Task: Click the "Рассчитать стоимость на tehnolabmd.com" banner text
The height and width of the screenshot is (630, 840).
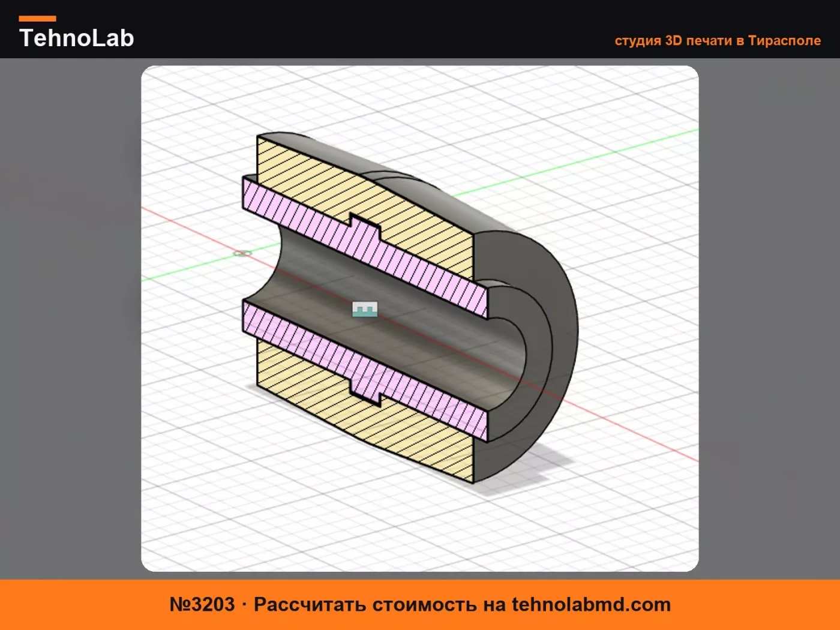Action: click(x=462, y=604)
